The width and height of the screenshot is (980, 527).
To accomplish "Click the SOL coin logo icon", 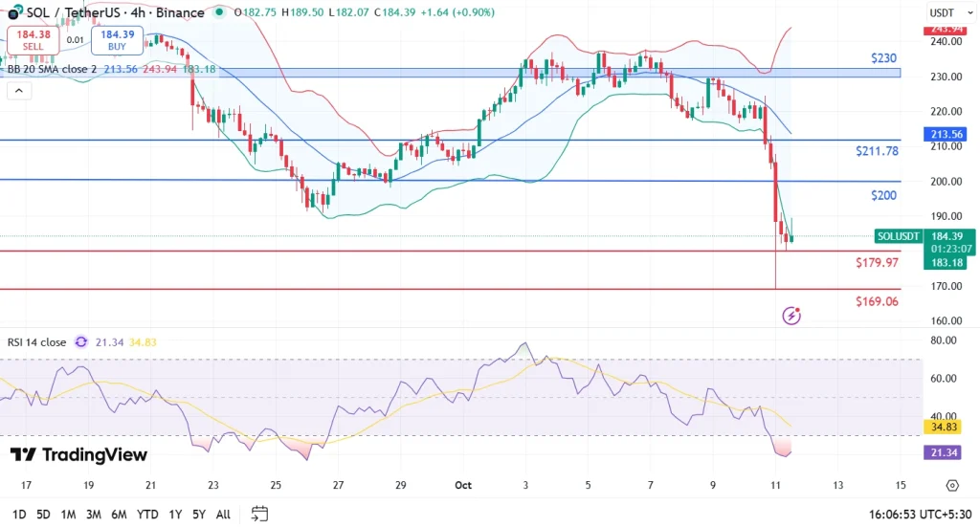I will coord(11,13).
